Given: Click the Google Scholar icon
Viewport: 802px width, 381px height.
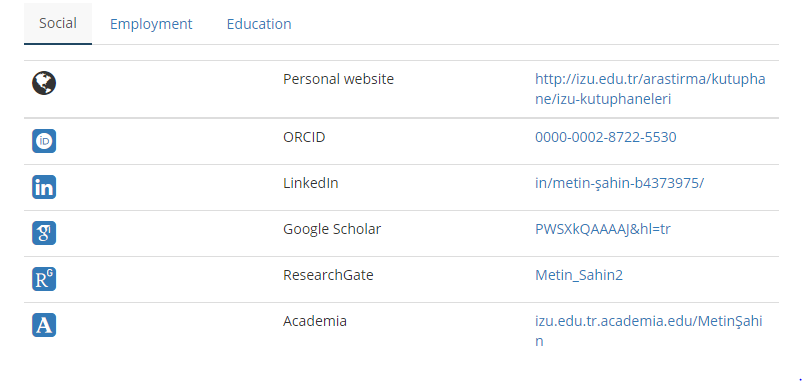Looking at the screenshot, I should pos(44,233).
